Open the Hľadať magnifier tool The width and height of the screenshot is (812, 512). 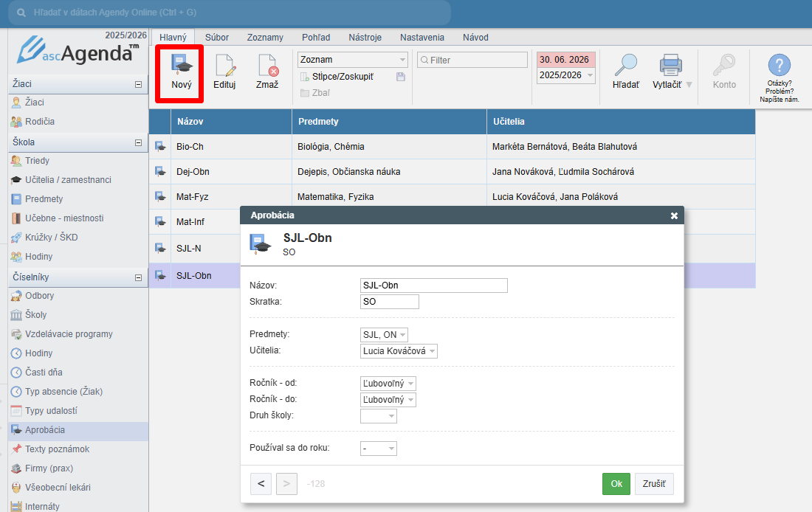click(625, 72)
